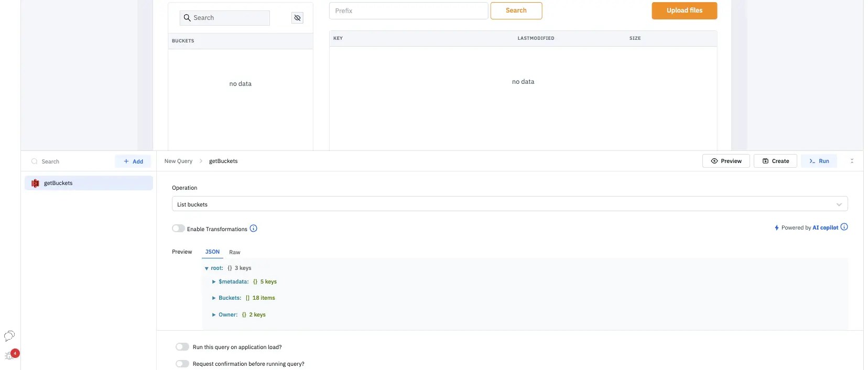Viewport: 868px width, 370px height.
Task: Switch to the Raw preview tab
Action: pyautogui.click(x=235, y=252)
